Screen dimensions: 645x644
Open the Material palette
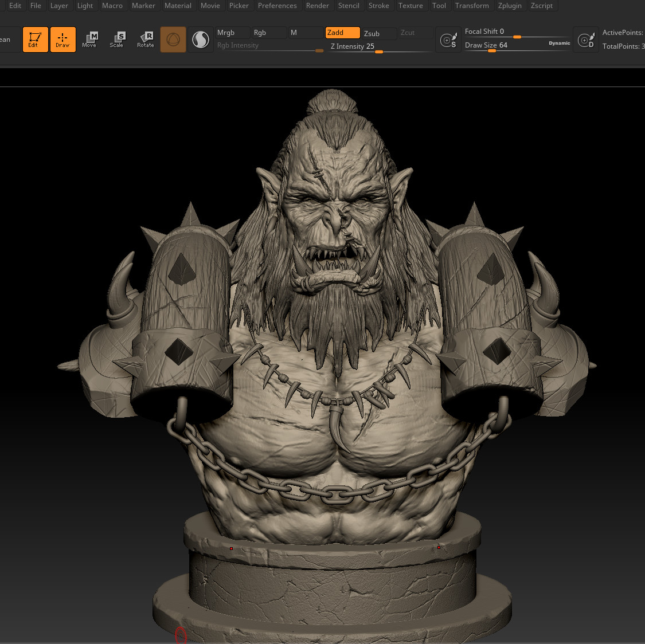[178, 5]
